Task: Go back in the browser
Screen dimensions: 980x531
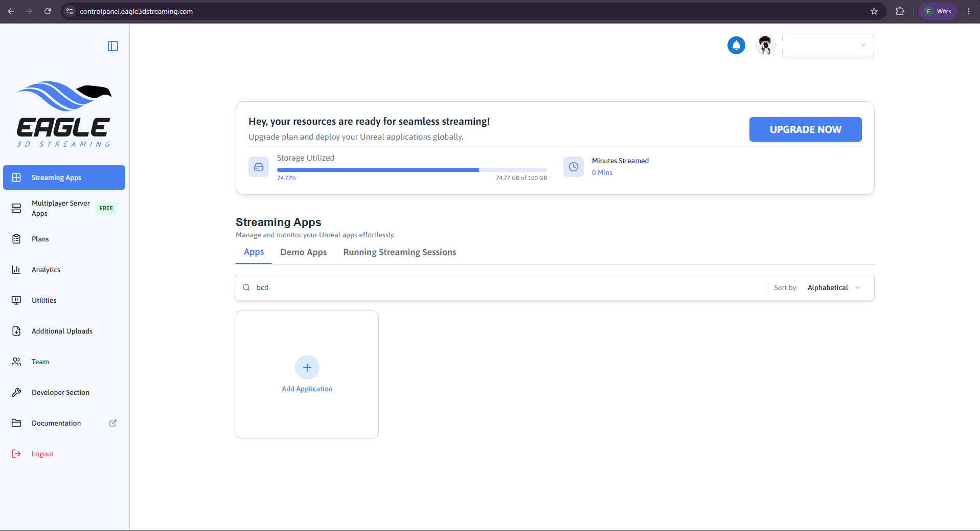Action: (x=11, y=11)
